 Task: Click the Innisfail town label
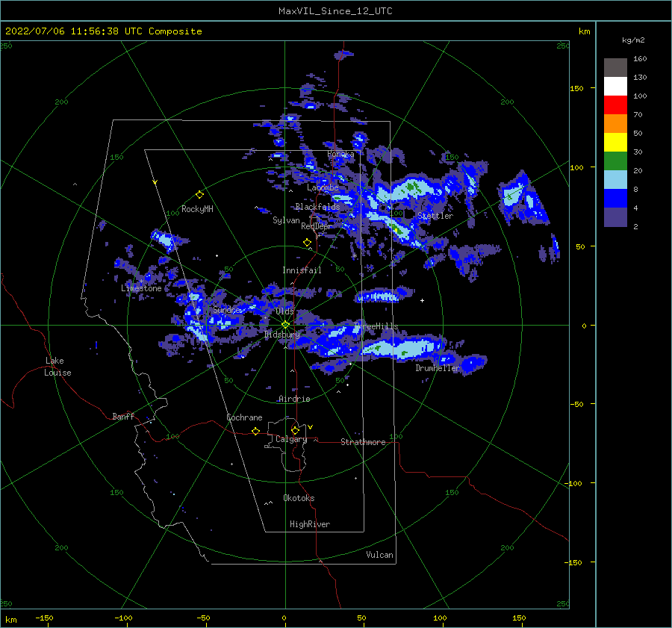(x=302, y=270)
